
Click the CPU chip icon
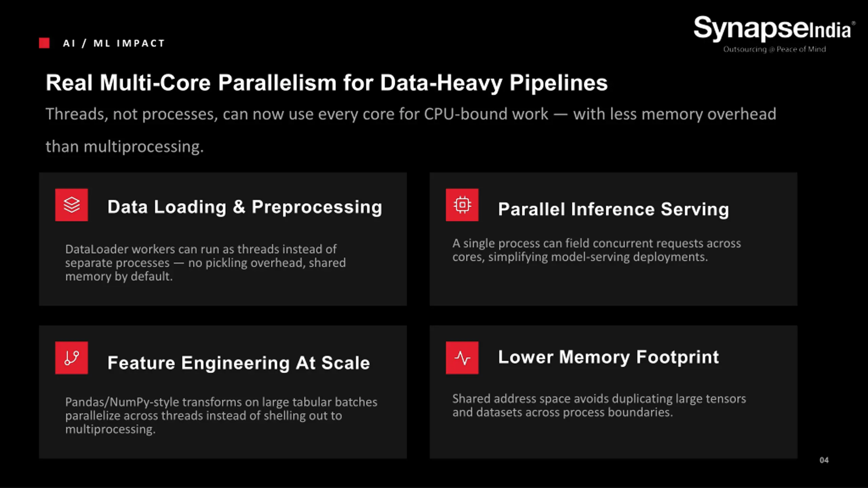coord(462,205)
